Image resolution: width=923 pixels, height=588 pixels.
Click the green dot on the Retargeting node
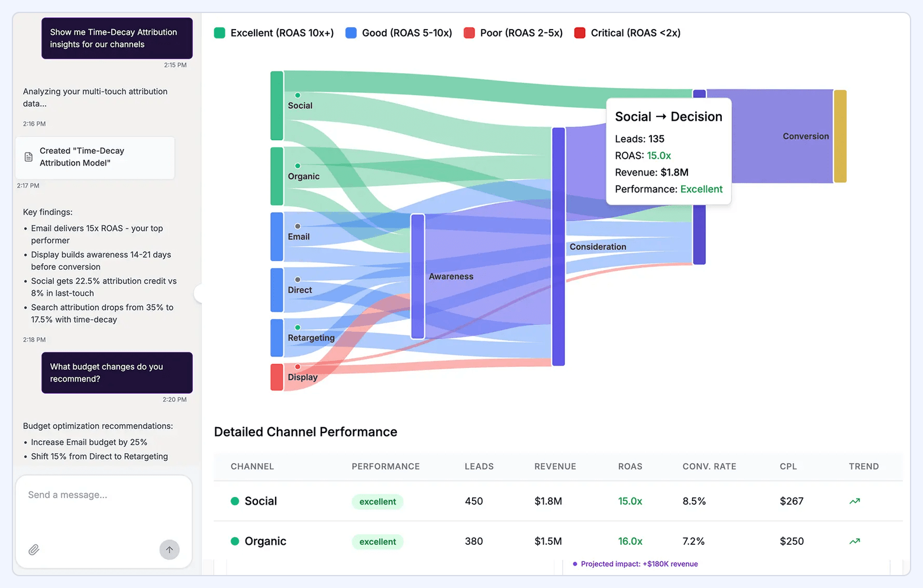point(298,327)
